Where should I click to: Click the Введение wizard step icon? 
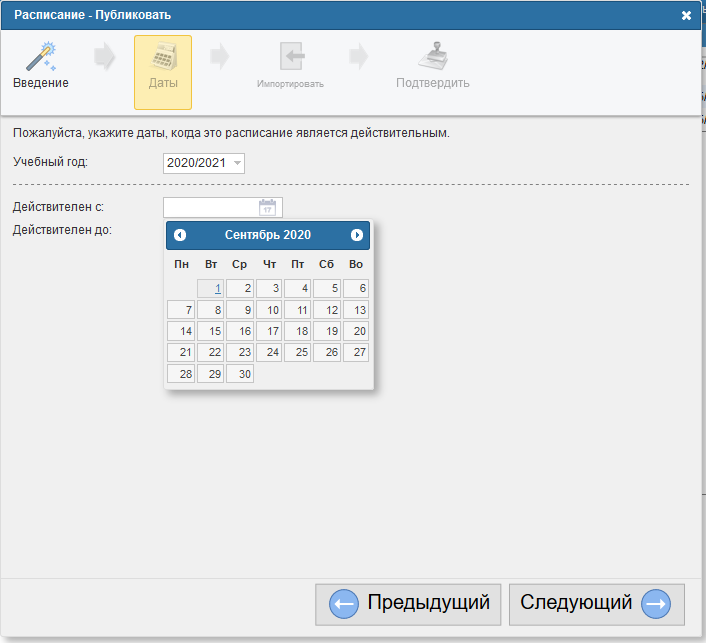(41, 57)
